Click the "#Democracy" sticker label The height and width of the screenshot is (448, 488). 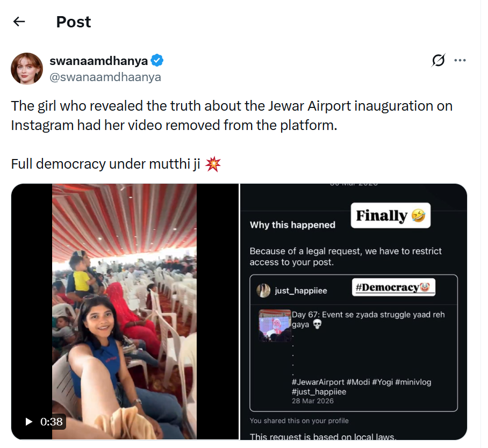393,287
